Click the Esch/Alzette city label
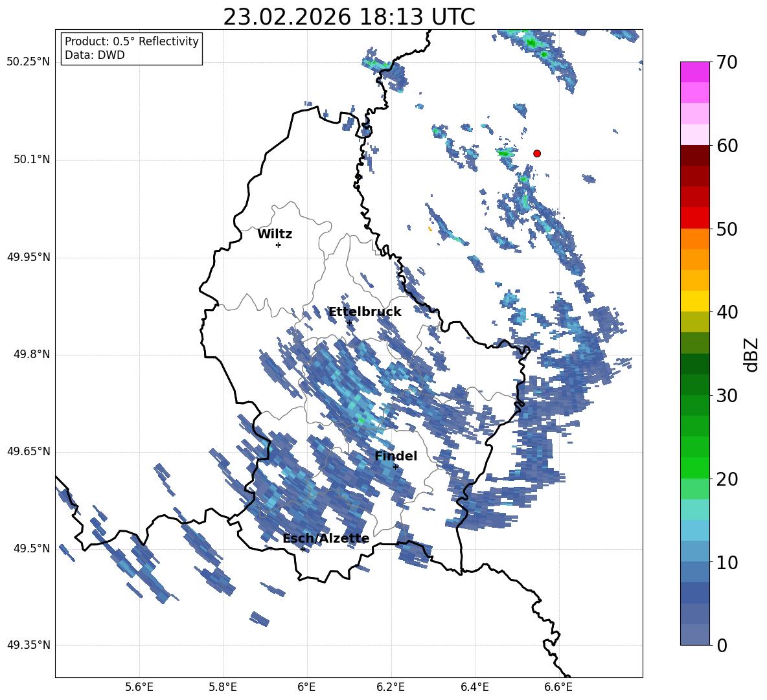 (x=326, y=538)
